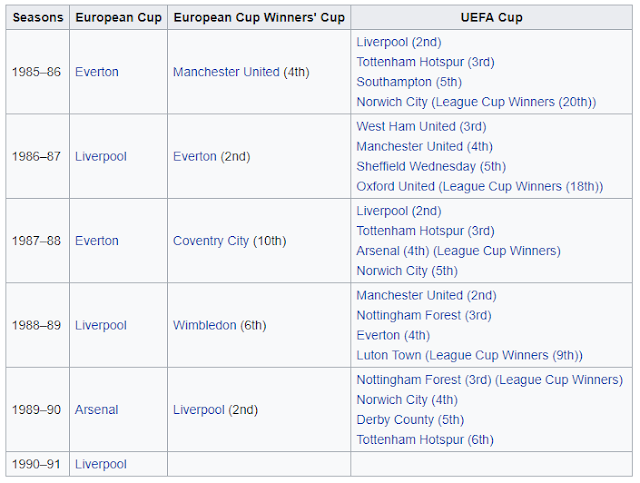This screenshot has height=483, width=640.
Task: Click the UEFA Cup column header
Action: [491, 18]
